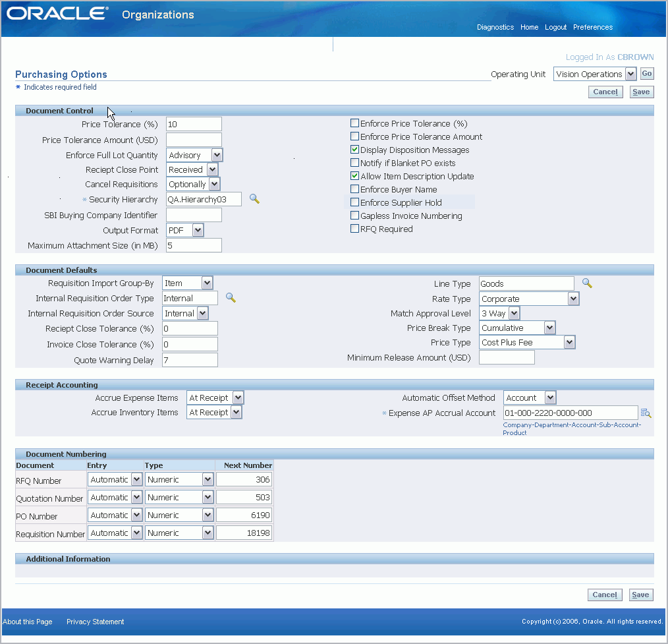Screen dimensions: 668x644
Task: Toggle Notify if Blanket PO exists
Action: coord(354,163)
